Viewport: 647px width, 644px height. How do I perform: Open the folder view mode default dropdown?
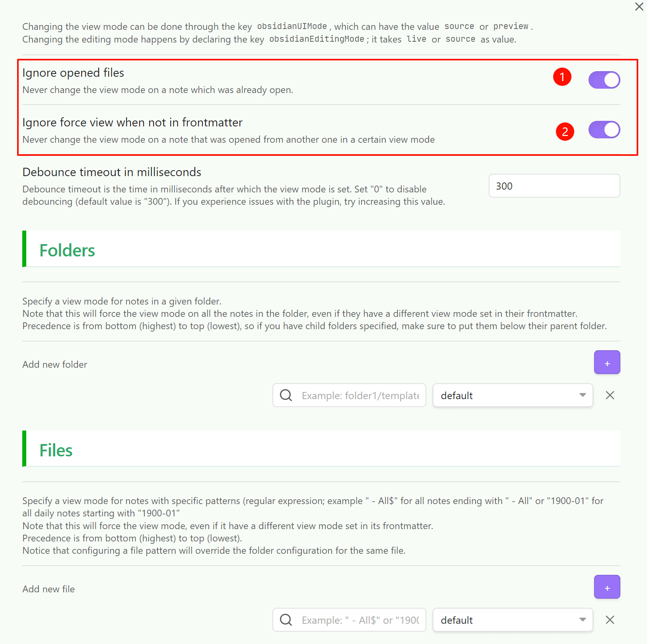[512, 396]
